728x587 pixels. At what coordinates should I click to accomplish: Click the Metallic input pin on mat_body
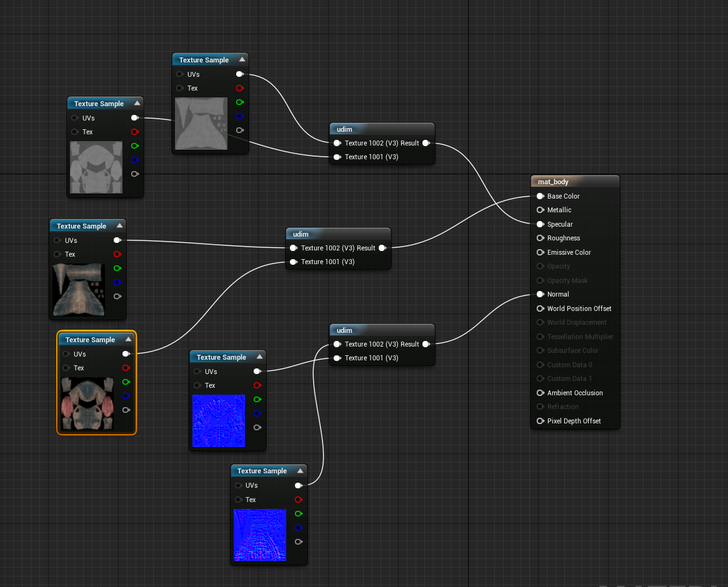540,210
